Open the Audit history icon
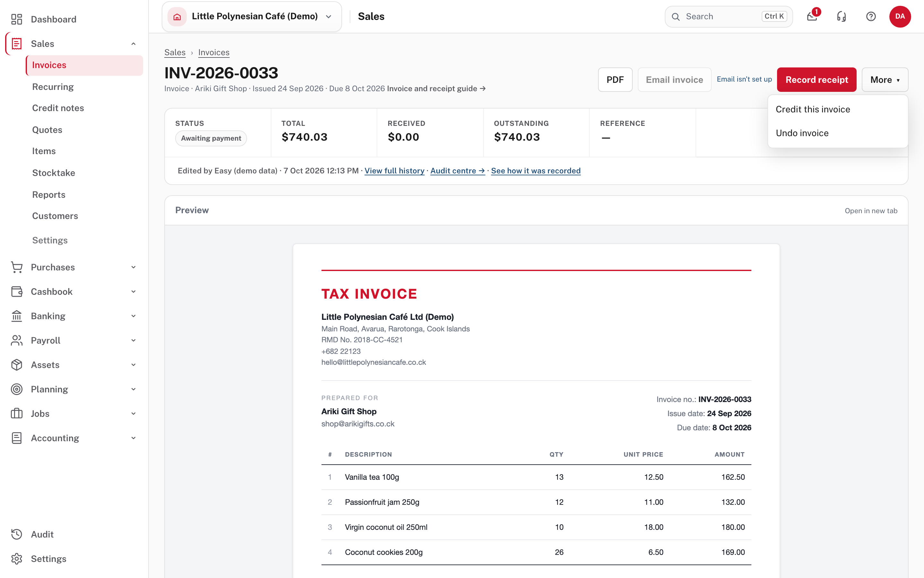This screenshot has height=578, width=924. click(x=16, y=534)
